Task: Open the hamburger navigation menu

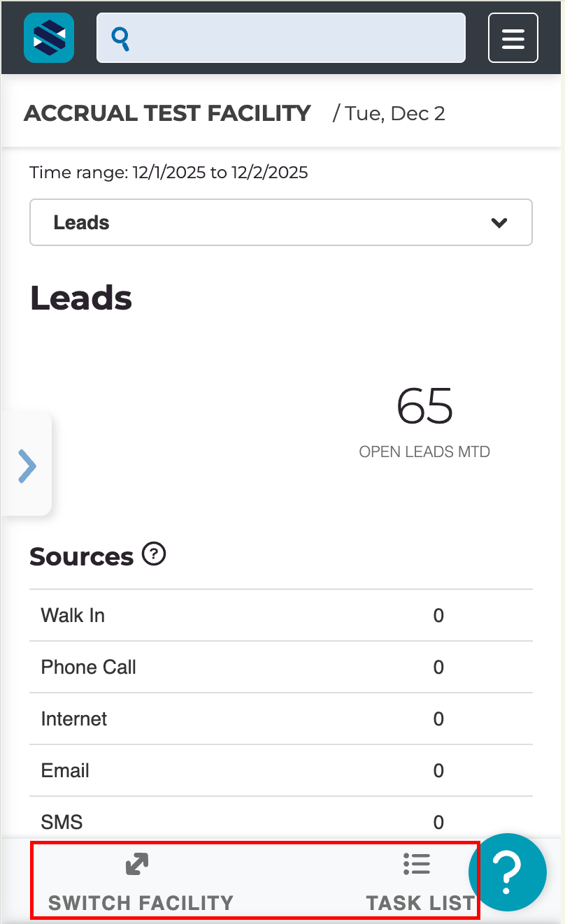Action: [513, 38]
